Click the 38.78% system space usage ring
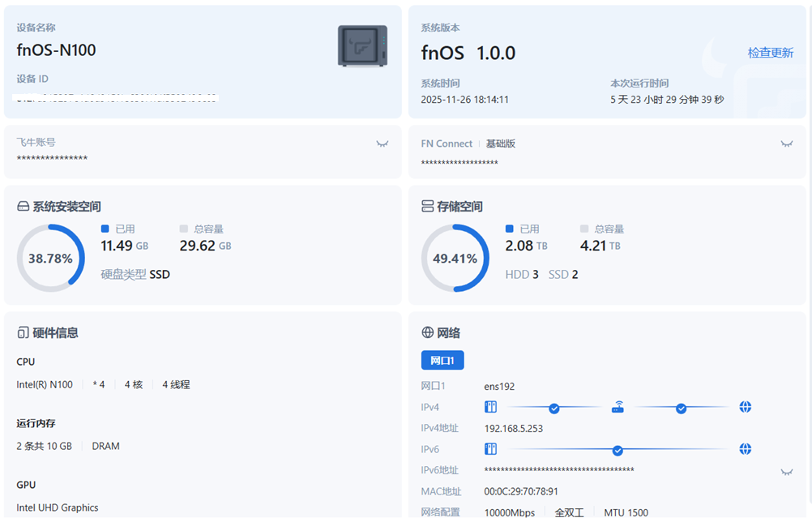Screen dimensions: 812x518 [50, 259]
